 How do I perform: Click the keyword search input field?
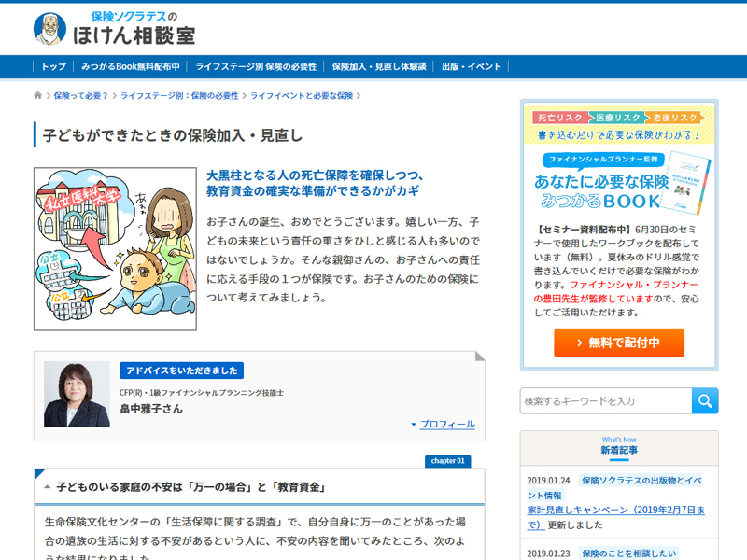pyautogui.click(x=605, y=400)
